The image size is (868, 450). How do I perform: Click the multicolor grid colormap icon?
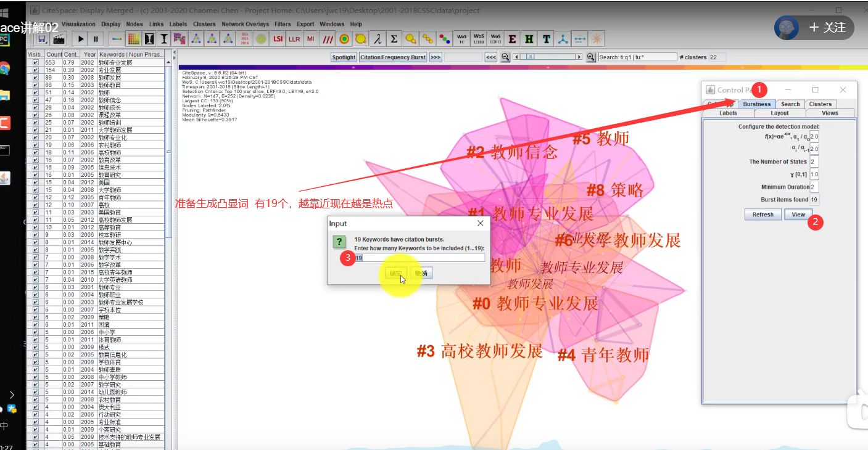pos(133,39)
